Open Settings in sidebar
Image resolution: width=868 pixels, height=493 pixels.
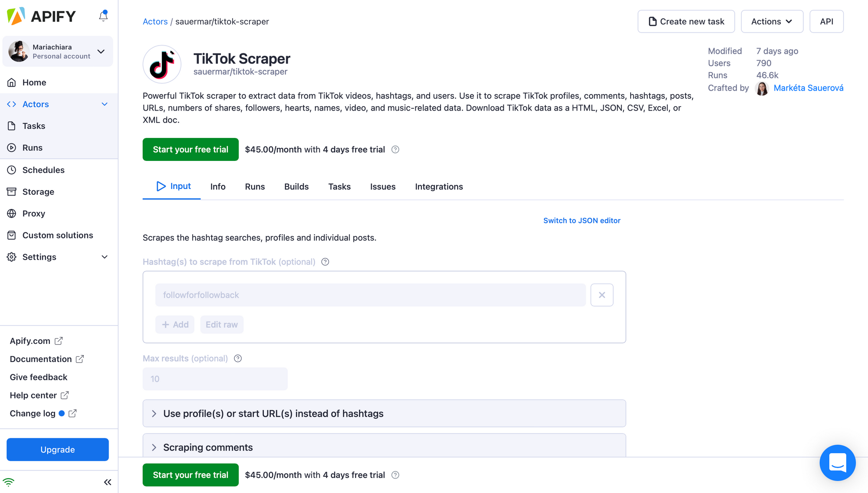pyautogui.click(x=39, y=257)
